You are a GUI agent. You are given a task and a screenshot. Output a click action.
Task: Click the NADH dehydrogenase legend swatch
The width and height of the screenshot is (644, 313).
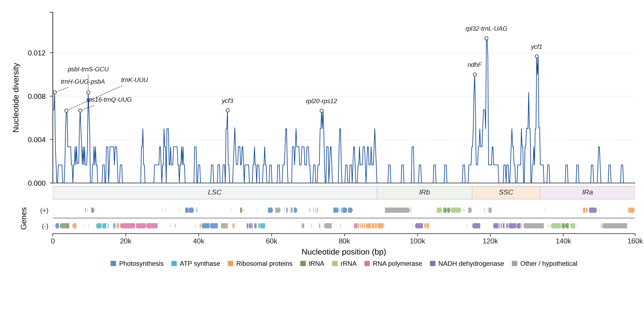[x=433, y=264]
